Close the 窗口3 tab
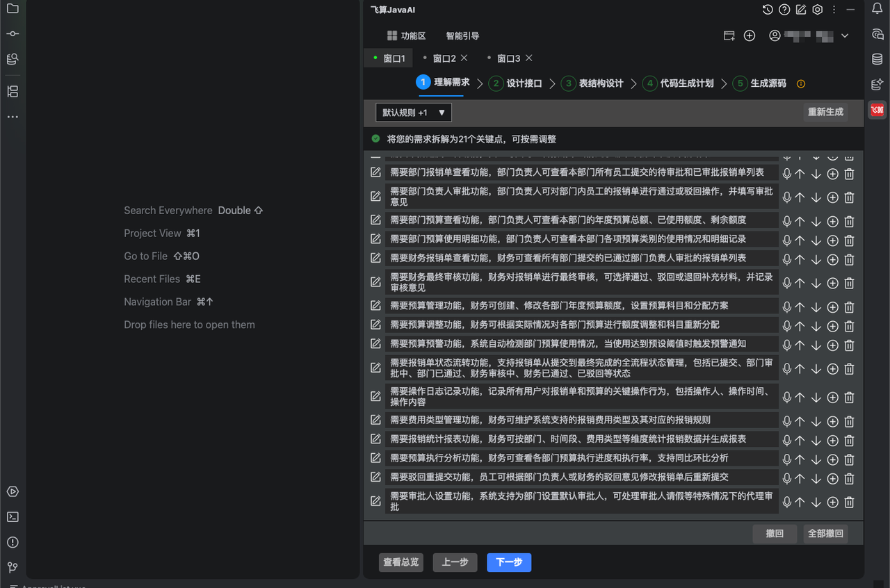The width and height of the screenshot is (890, 588). (x=529, y=58)
